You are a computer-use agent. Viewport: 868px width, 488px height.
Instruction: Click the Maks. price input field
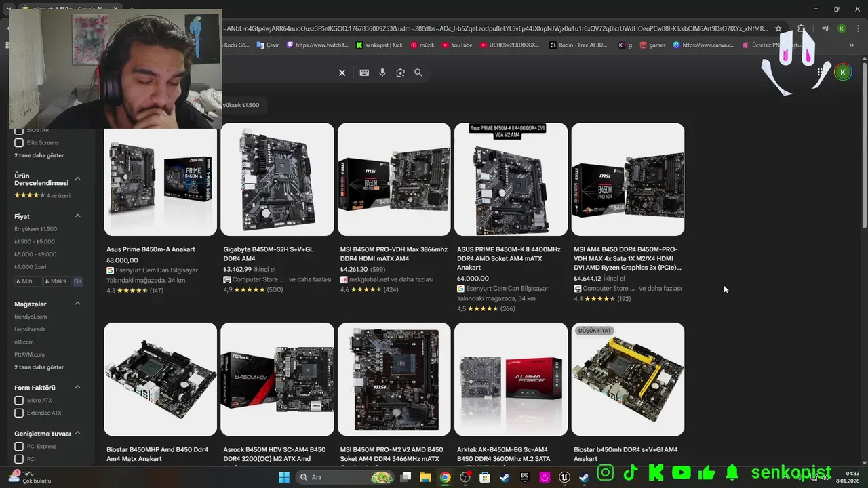57,281
